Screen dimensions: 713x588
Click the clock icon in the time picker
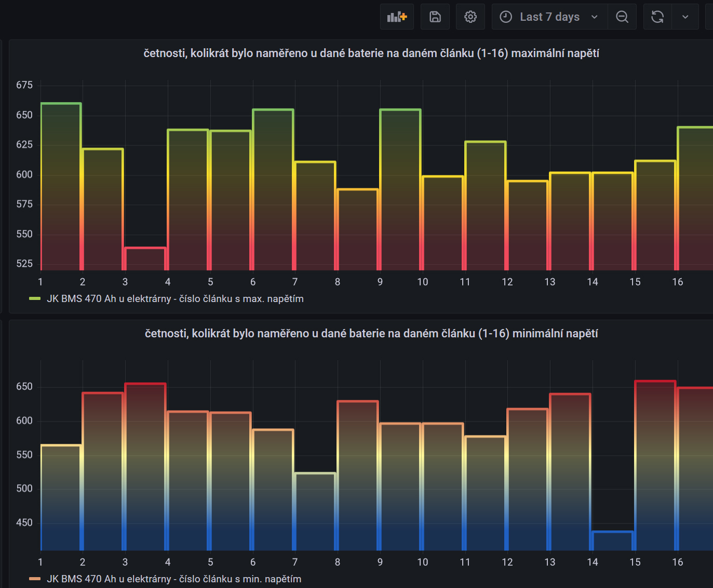[506, 17]
